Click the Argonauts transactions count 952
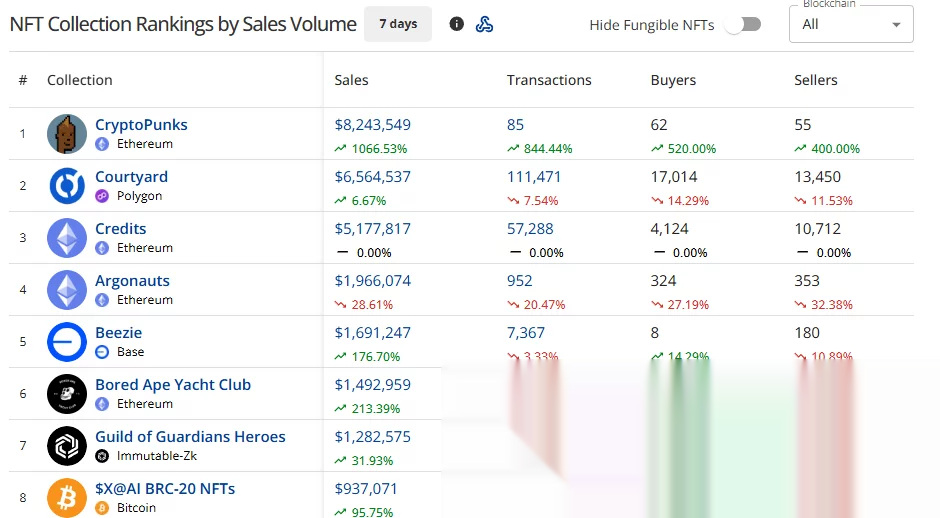The width and height of the screenshot is (940, 518). point(519,281)
